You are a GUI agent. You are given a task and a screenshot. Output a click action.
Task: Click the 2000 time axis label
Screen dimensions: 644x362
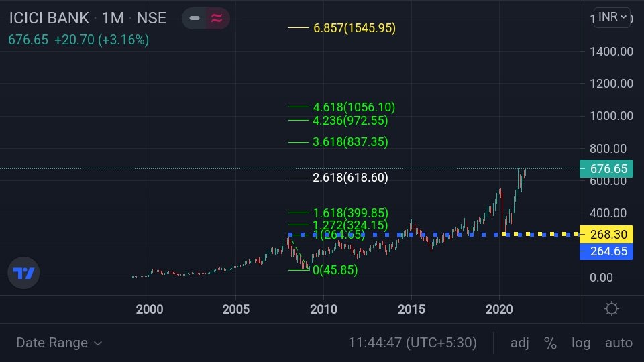pyautogui.click(x=150, y=309)
